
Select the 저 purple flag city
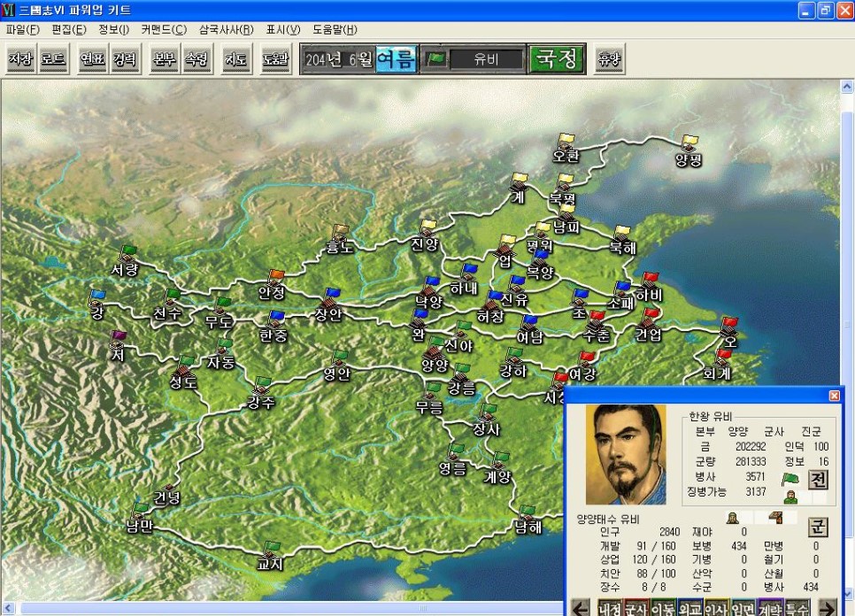(x=119, y=338)
